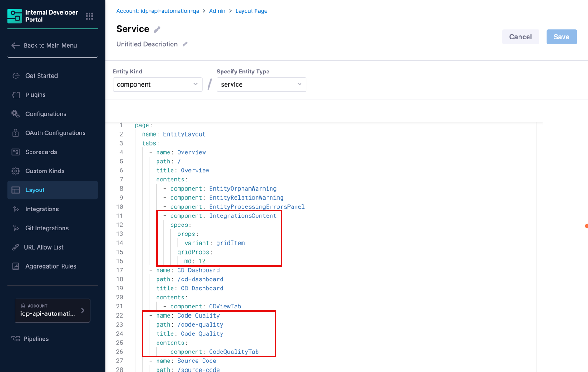
Task: Click the Internal Developer Portal logo icon
Action: click(15, 16)
